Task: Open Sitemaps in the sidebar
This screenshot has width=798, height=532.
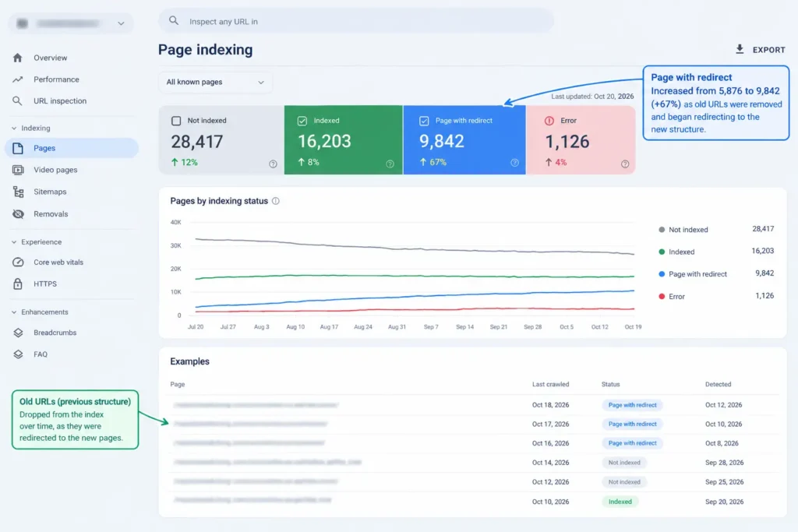Action: point(50,192)
